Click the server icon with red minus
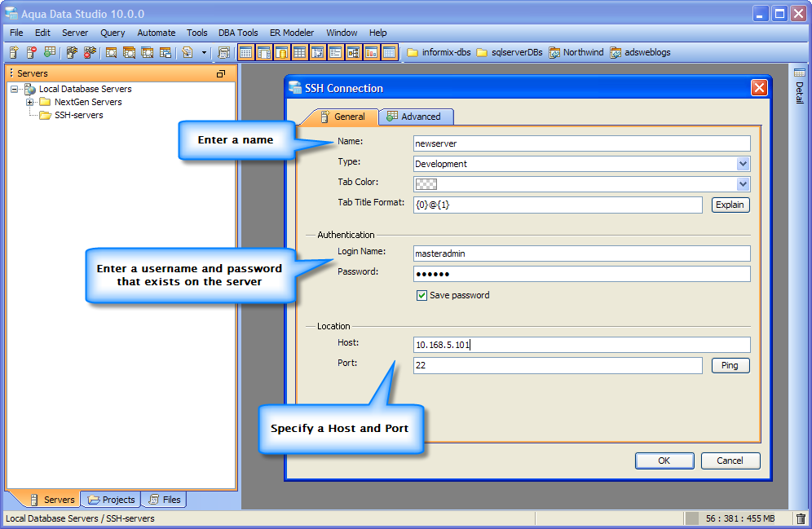This screenshot has height=529, width=812. coord(32,52)
